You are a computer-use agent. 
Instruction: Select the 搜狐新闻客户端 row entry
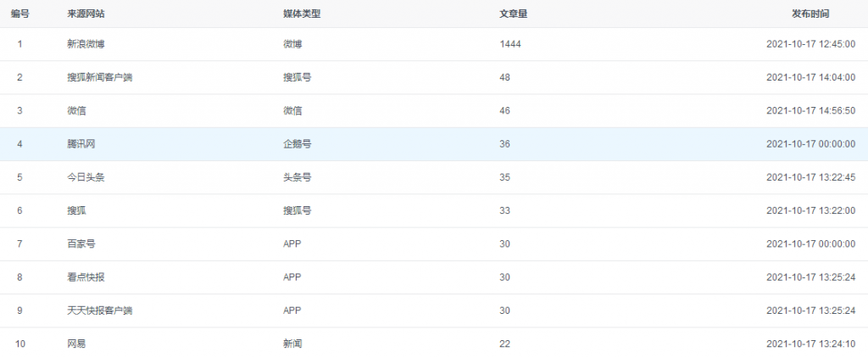[x=99, y=77]
